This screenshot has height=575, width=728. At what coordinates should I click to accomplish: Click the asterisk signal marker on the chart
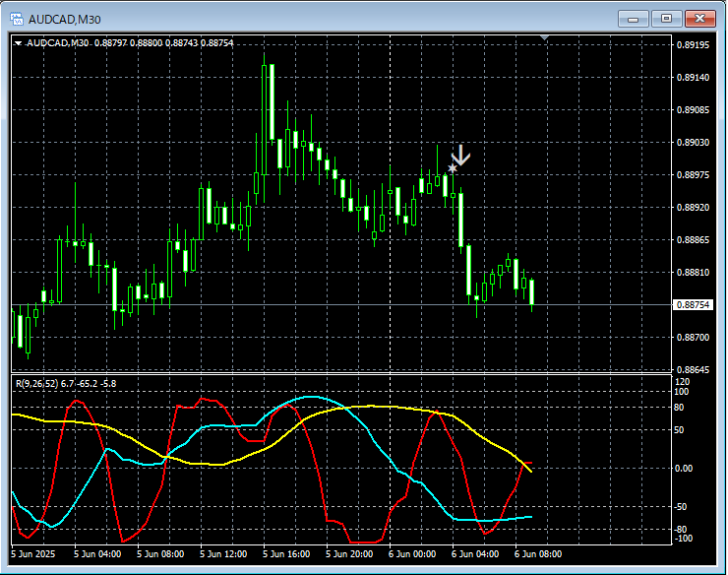(453, 167)
